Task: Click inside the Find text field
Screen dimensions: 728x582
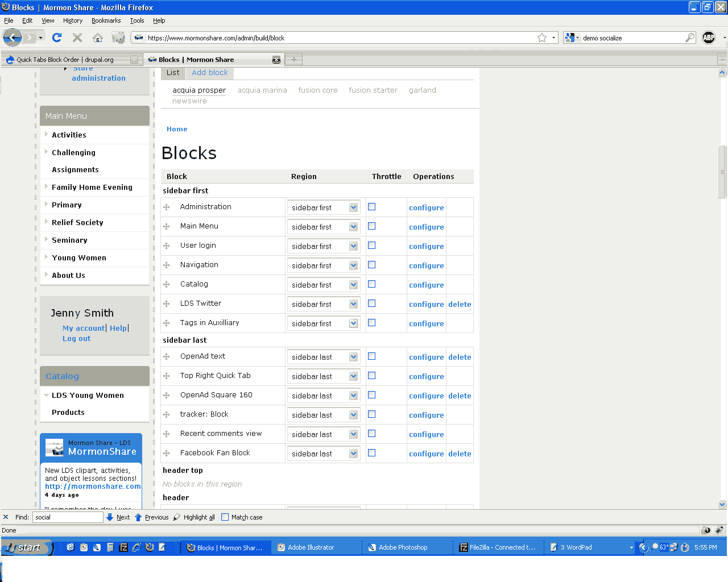Action: 68,517
